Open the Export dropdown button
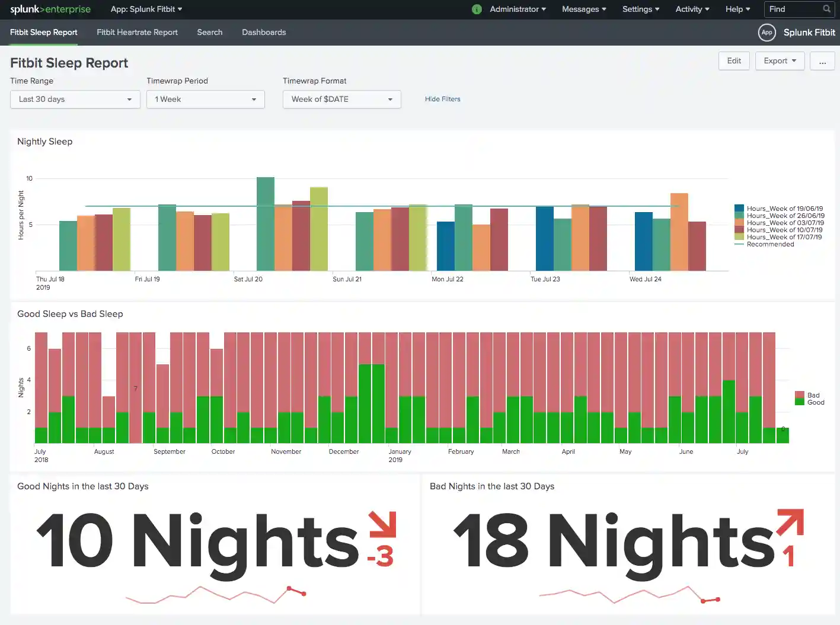 coord(780,61)
